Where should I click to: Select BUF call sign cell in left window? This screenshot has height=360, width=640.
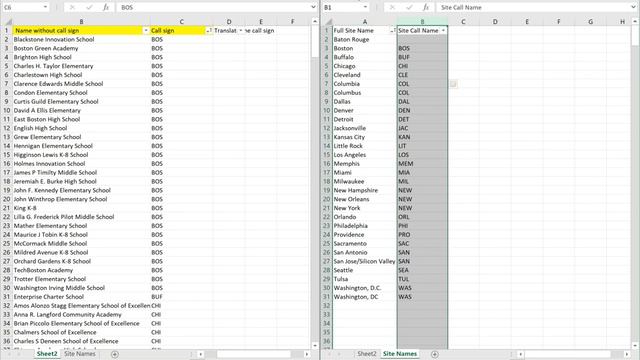click(181, 297)
